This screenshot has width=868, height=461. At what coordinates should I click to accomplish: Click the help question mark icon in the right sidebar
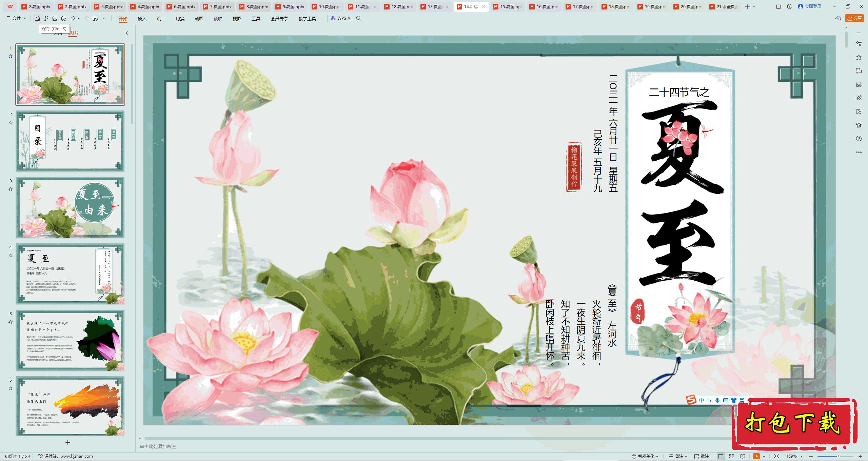coord(859,139)
